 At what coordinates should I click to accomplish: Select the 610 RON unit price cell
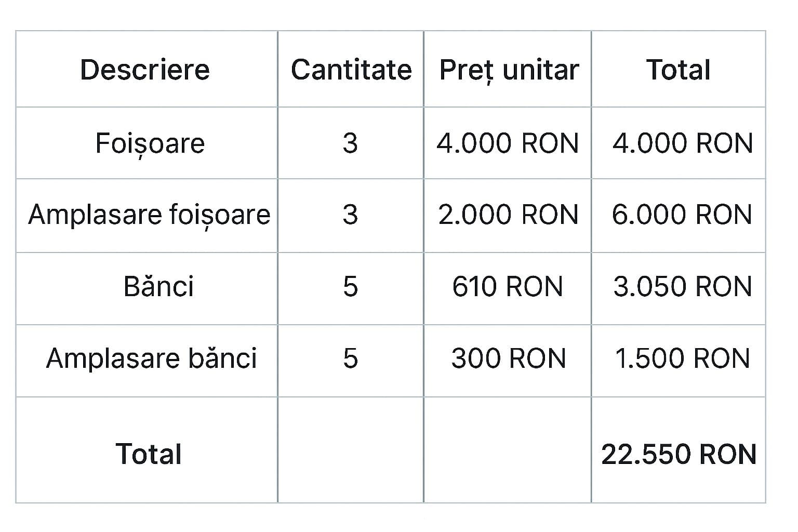point(508,287)
